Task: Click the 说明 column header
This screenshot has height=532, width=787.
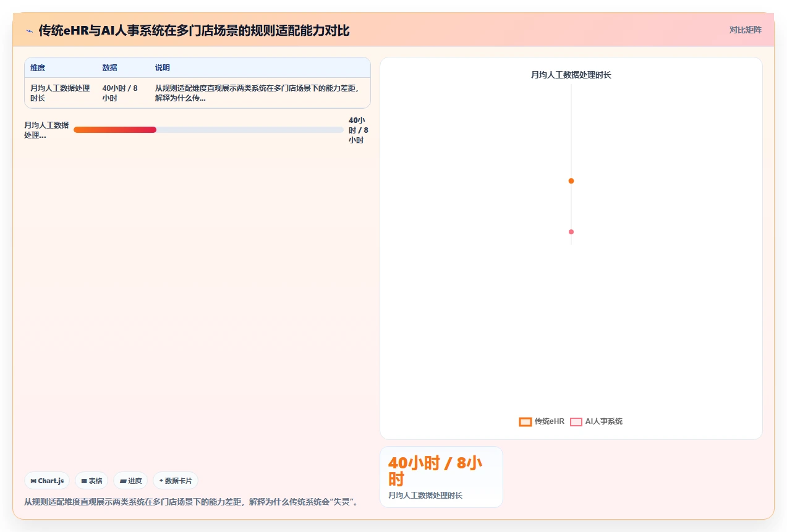Action: point(163,68)
